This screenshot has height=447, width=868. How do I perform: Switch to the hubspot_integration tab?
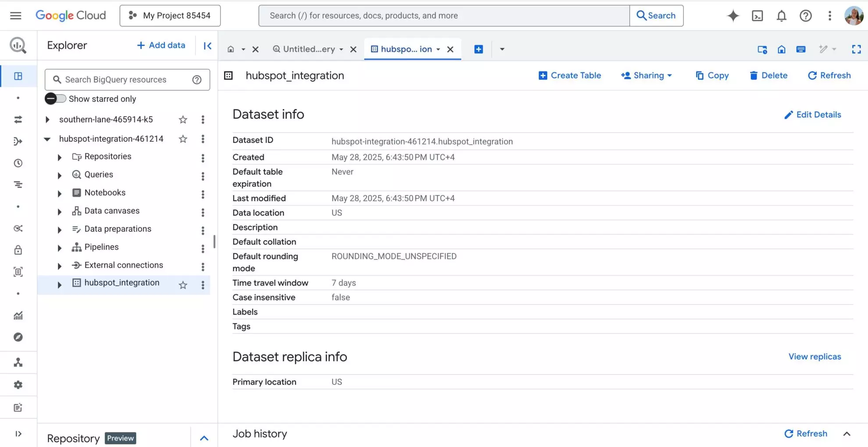click(402, 49)
